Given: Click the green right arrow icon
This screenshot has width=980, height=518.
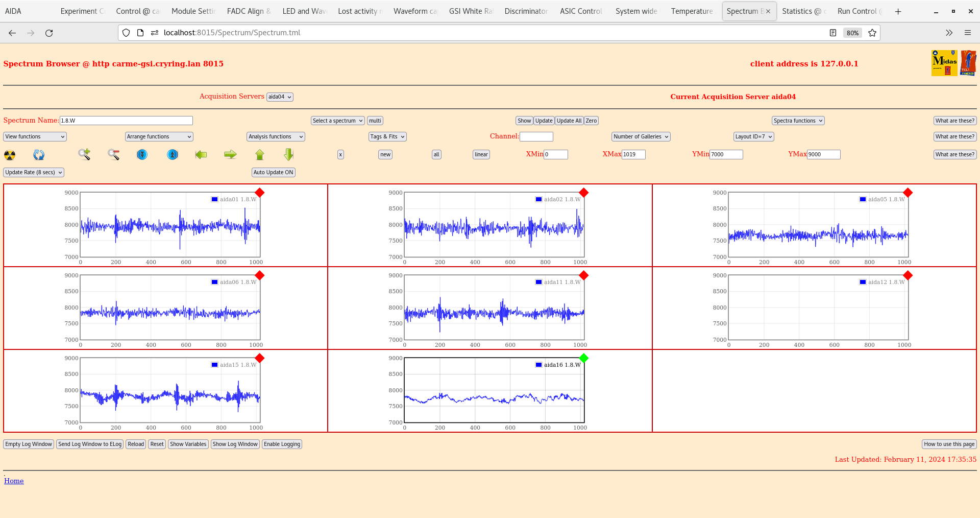Looking at the screenshot, I should tap(230, 154).
